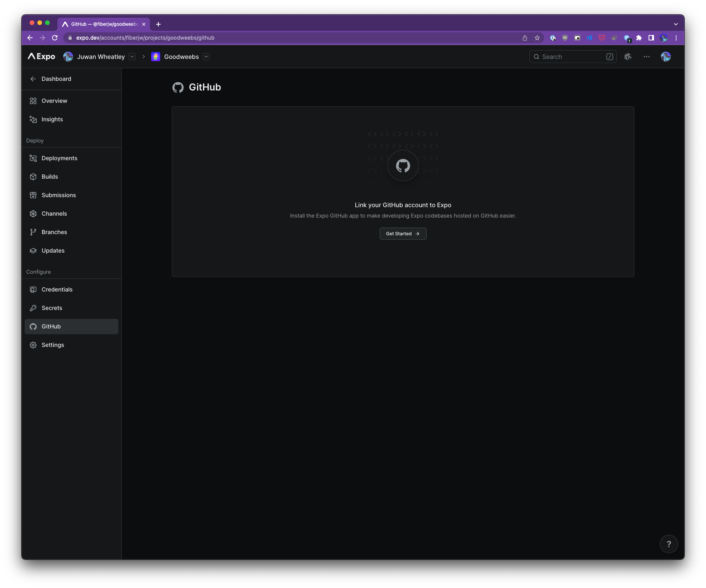Open the help question mark button

pos(669,544)
